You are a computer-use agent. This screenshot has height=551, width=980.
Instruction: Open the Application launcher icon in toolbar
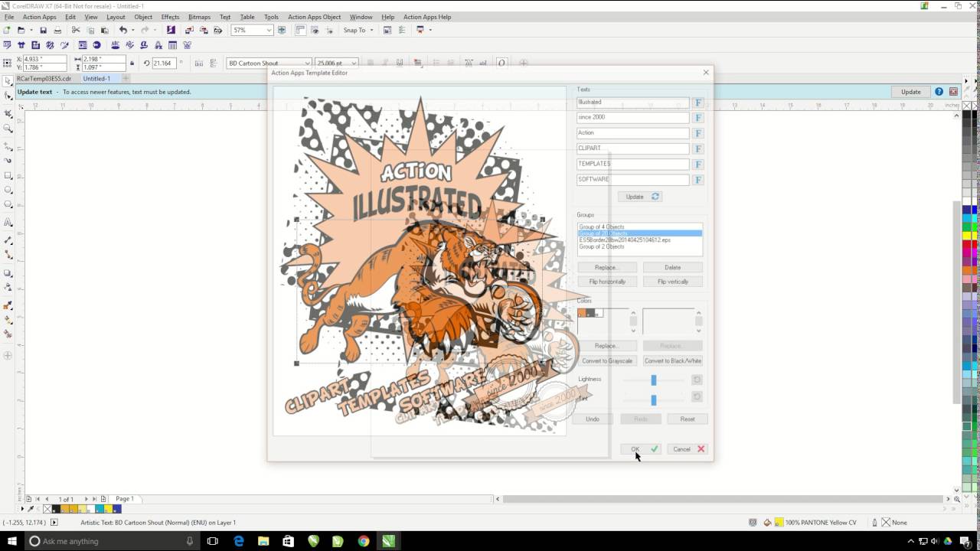(x=420, y=30)
